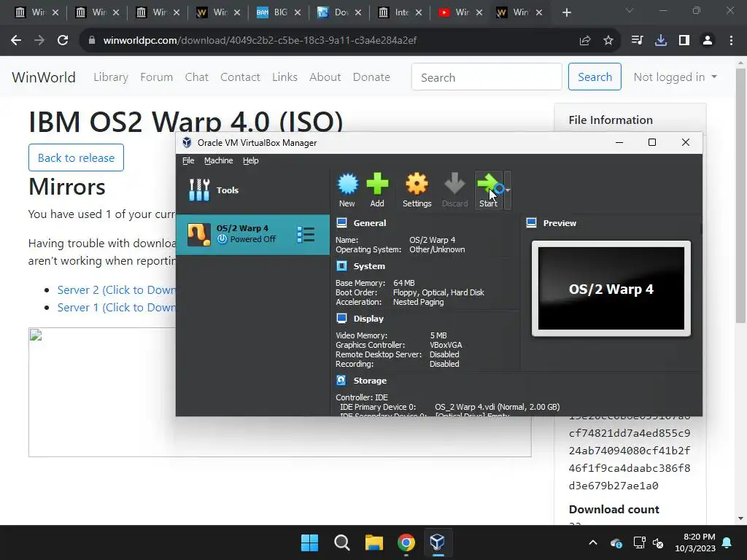
Task: Open notifications bell in taskbar
Action: coord(727,542)
